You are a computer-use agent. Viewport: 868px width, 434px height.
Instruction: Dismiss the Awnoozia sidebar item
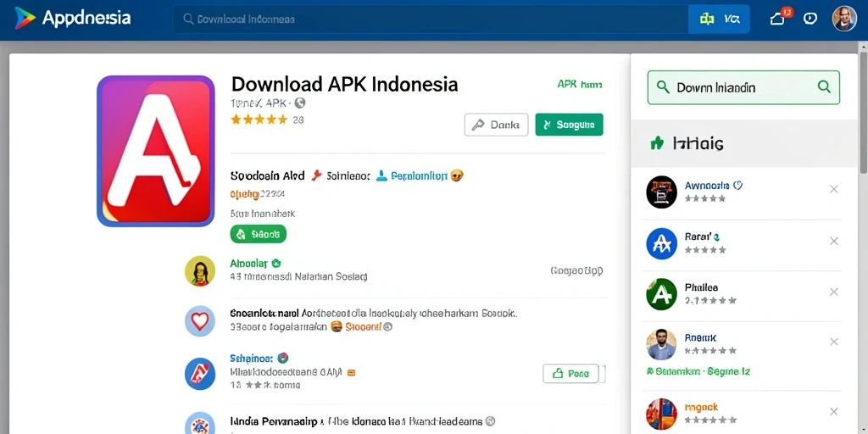(834, 189)
